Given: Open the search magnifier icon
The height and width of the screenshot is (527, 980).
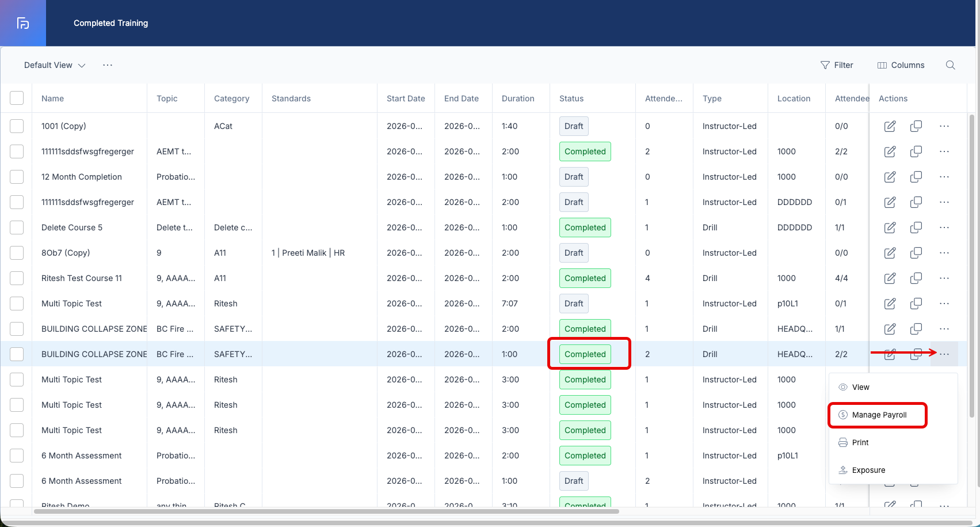Looking at the screenshot, I should click(x=951, y=65).
